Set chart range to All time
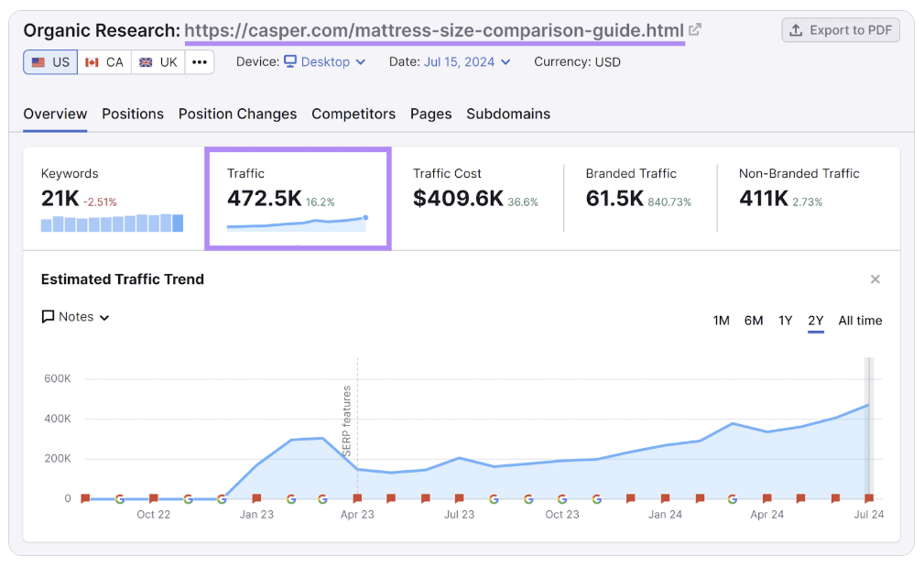This screenshot has width=924, height=567. tap(860, 321)
